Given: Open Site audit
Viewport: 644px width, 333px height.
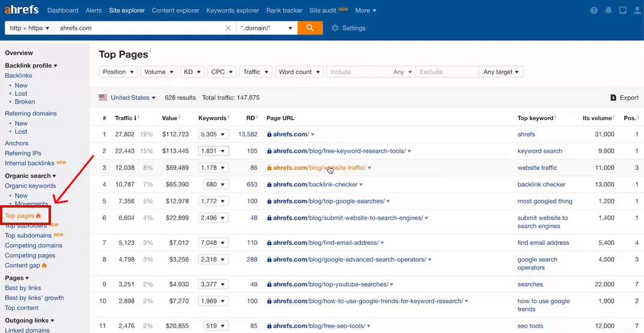Looking at the screenshot, I should (323, 11).
